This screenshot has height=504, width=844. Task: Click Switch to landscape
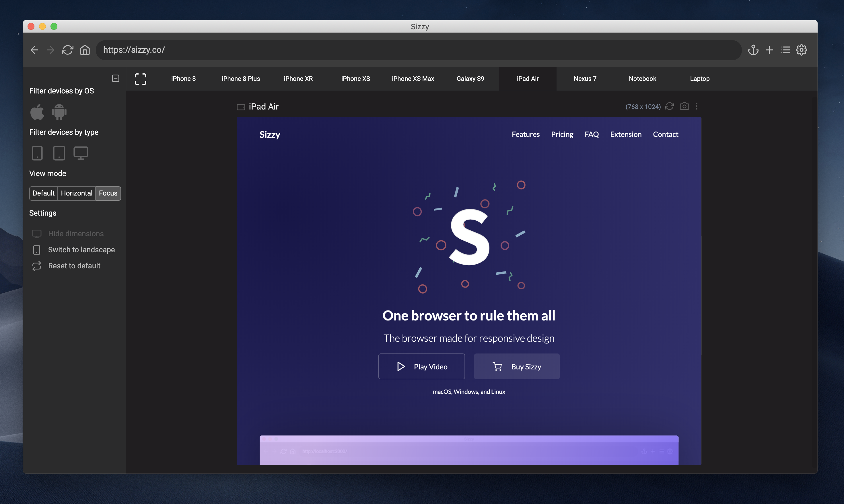73,250
